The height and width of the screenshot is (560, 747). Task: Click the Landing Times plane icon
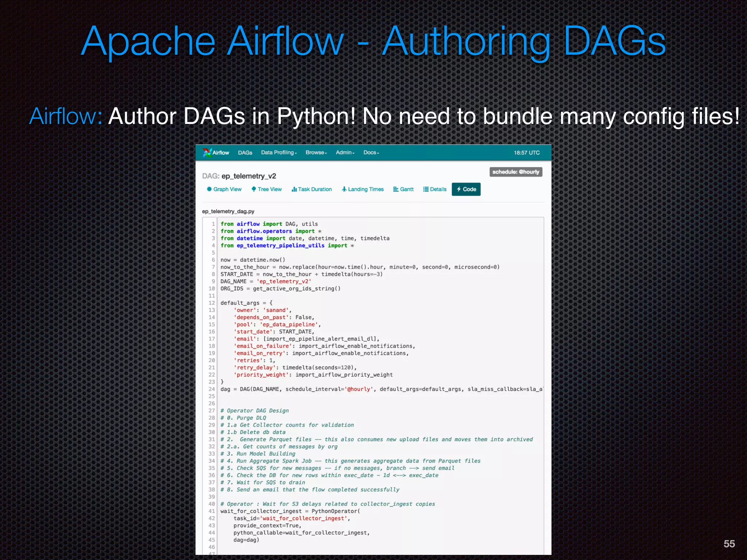tap(344, 189)
